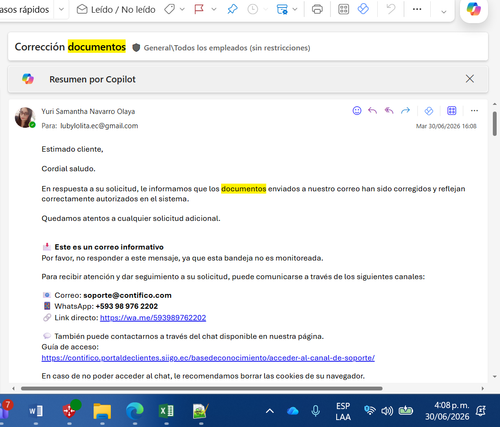
Task: Open File Explorer from the taskbar
Action: click(x=102, y=411)
